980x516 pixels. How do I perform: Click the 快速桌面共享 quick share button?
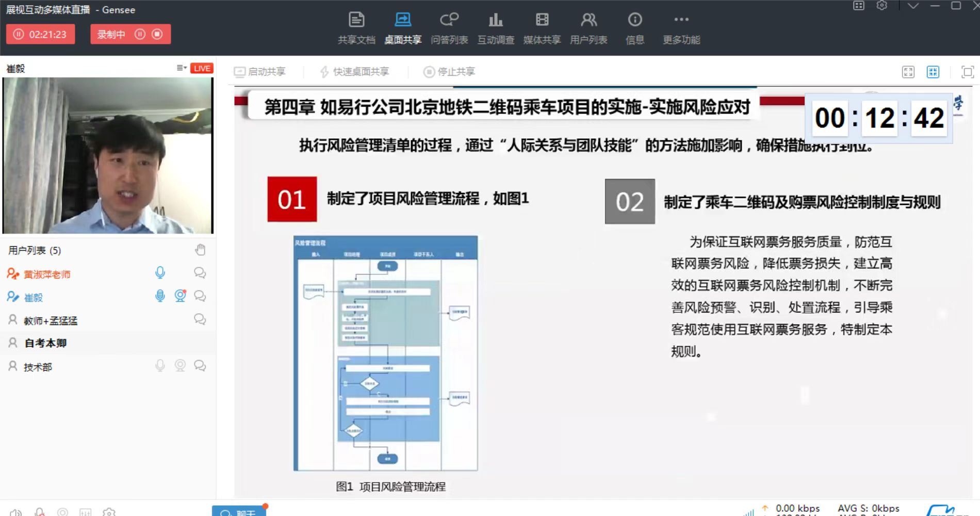pos(354,72)
